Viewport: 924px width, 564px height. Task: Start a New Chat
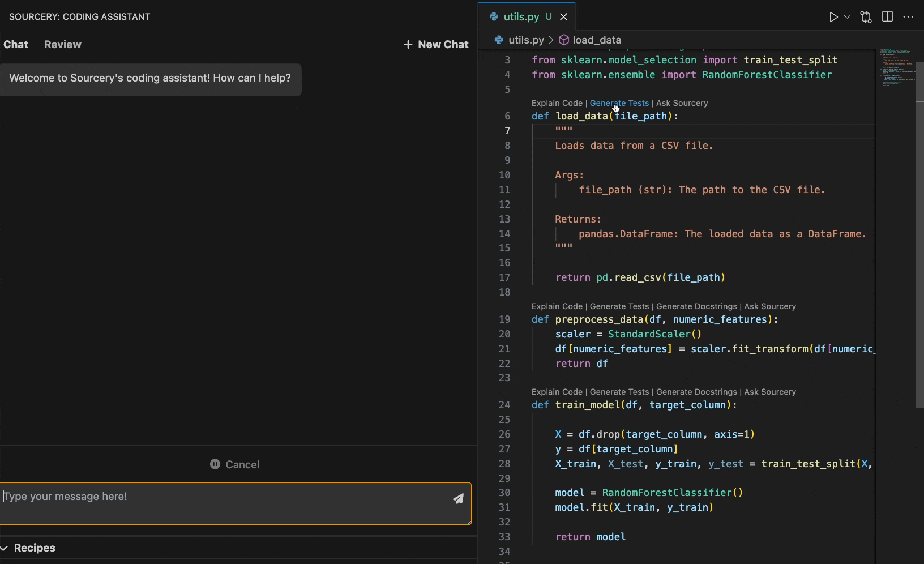[x=443, y=44]
